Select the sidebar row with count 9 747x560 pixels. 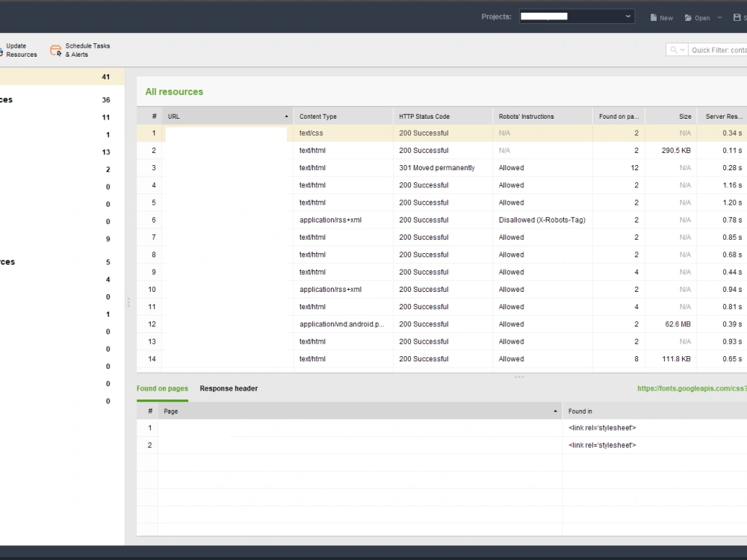pyautogui.click(x=62, y=239)
